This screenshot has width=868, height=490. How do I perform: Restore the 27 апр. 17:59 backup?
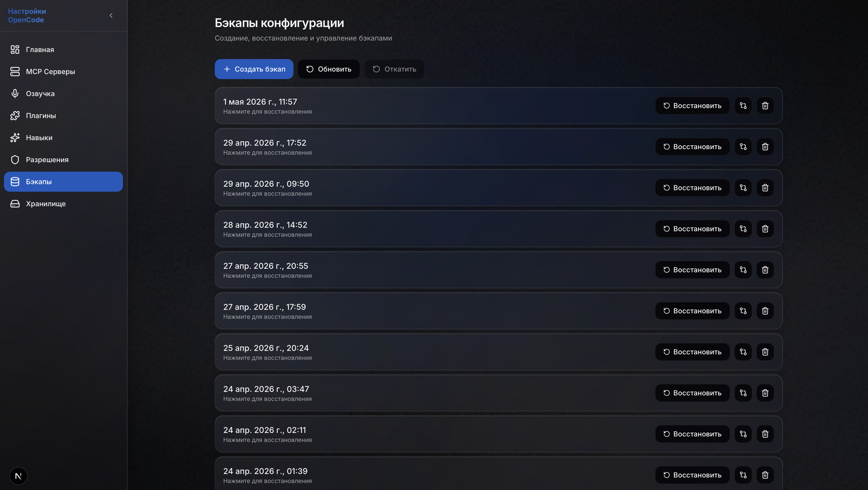click(x=692, y=311)
